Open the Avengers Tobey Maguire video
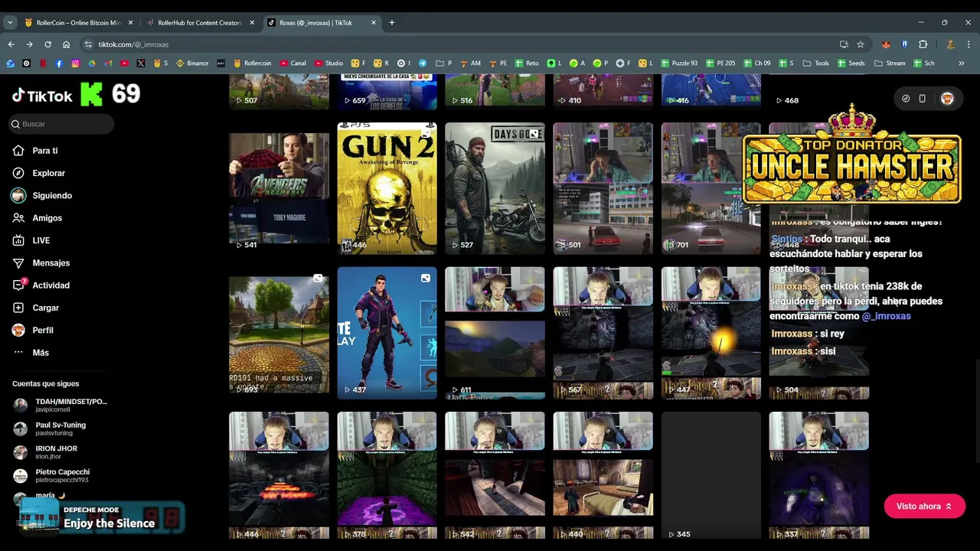Image resolution: width=980 pixels, height=551 pixels. (279, 188)
